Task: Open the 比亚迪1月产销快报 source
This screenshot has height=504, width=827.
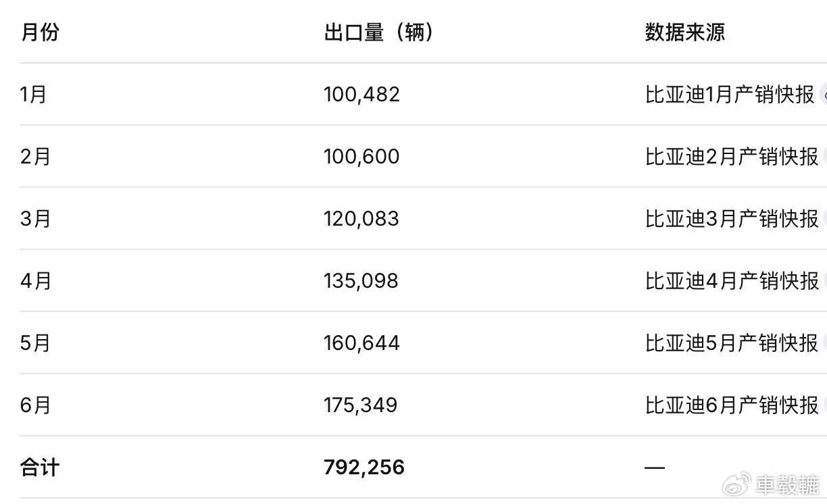Action: pyautogui.click(x=730, y=95)
